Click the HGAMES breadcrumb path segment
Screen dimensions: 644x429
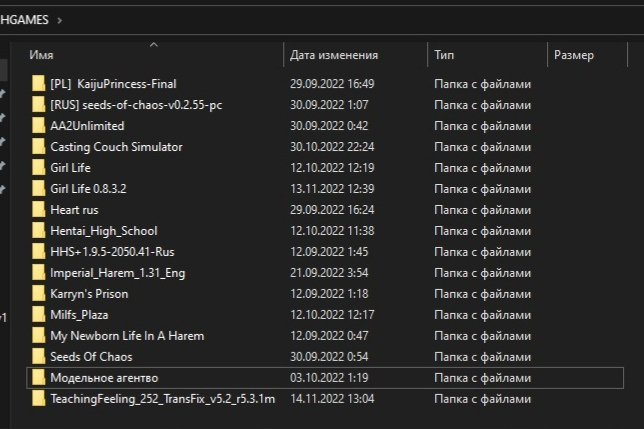(x=24, y=20)
